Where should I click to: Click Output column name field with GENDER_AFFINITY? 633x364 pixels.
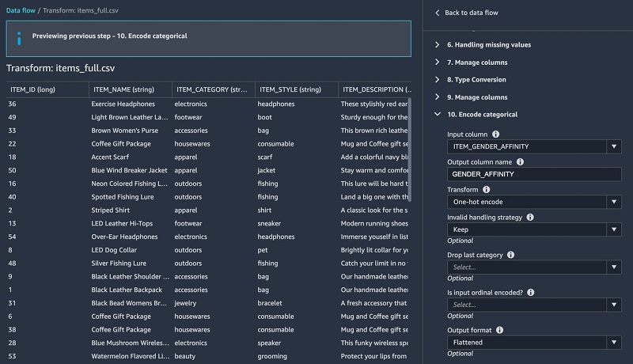534,174
